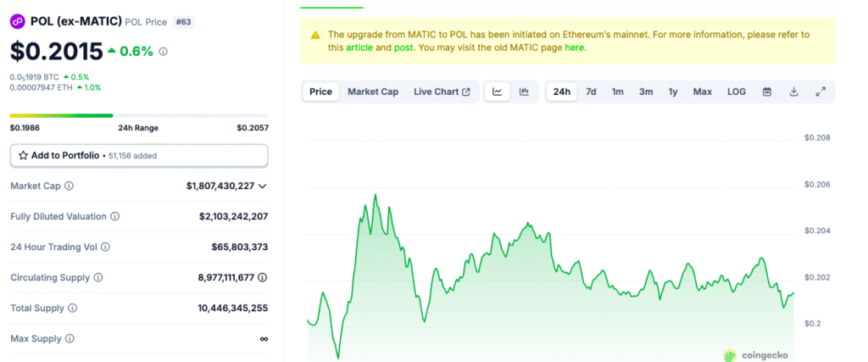
Task: Expand chart to fullscreen
Action: [x=820, y=92]
